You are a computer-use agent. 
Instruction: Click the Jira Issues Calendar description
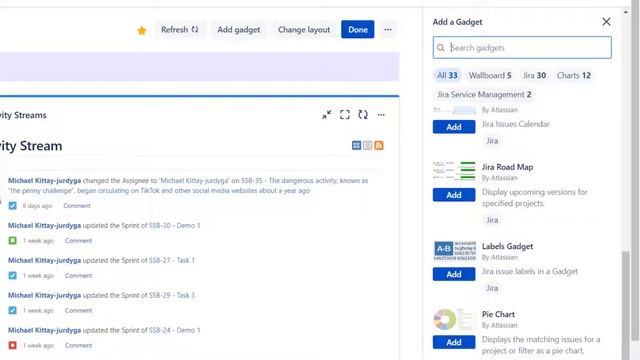516,124
